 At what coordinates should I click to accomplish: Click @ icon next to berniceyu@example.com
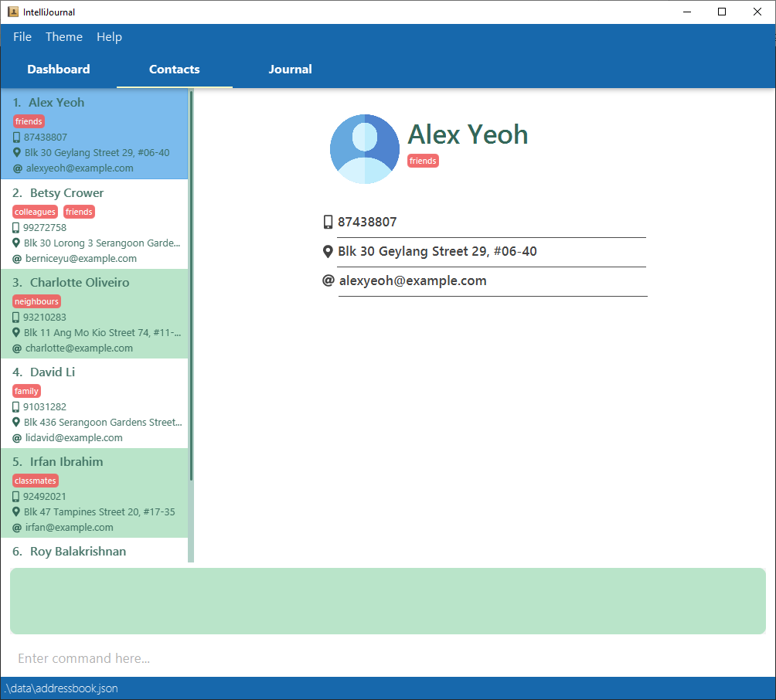click(17, 259)
